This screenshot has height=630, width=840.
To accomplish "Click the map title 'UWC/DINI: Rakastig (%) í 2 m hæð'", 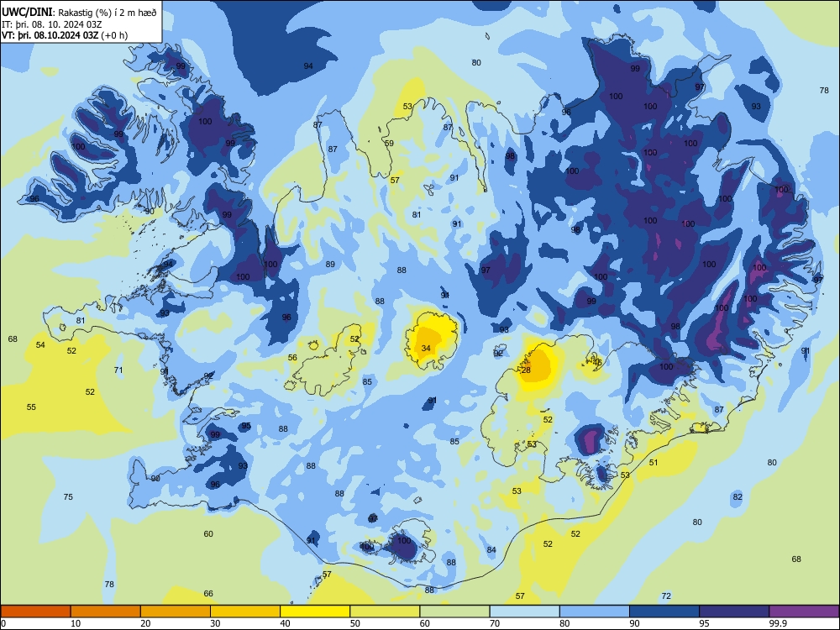I will click(79, 13).
